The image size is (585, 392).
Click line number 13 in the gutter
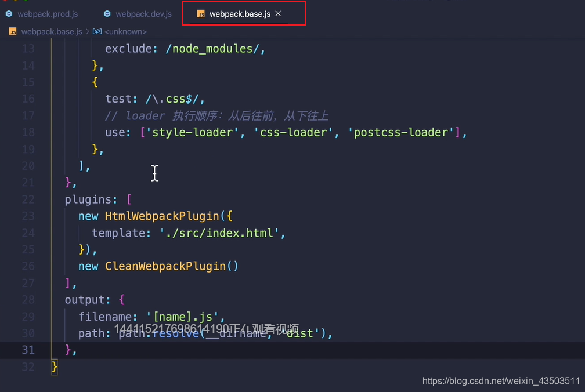point(28,49)
